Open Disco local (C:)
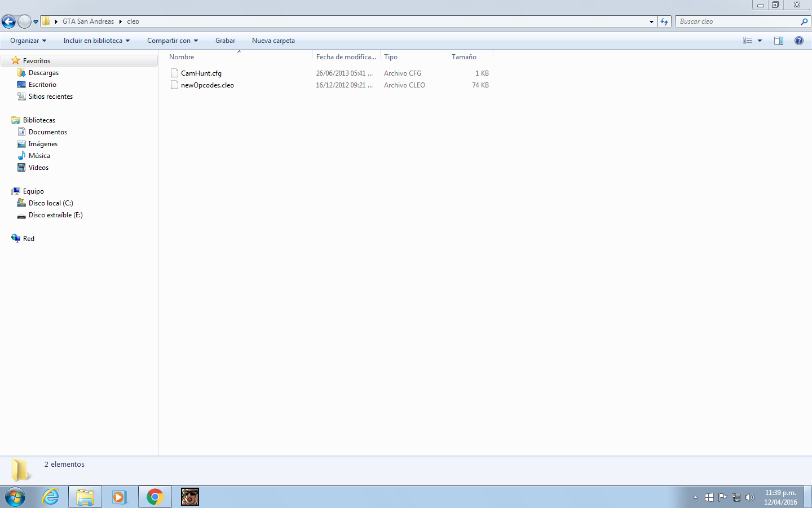 (x=51, y=203)
